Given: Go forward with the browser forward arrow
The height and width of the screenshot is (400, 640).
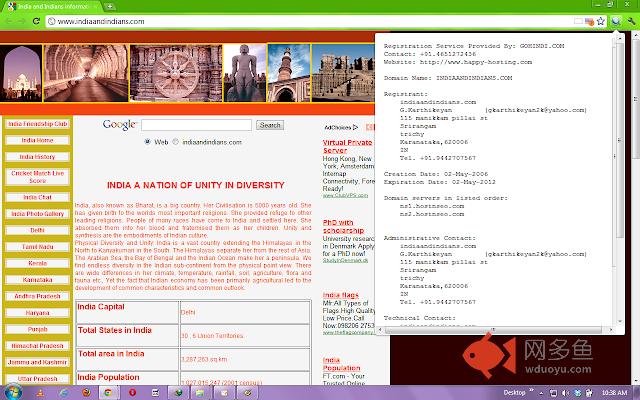Looking at the screenshot, I should click(22, 21).
